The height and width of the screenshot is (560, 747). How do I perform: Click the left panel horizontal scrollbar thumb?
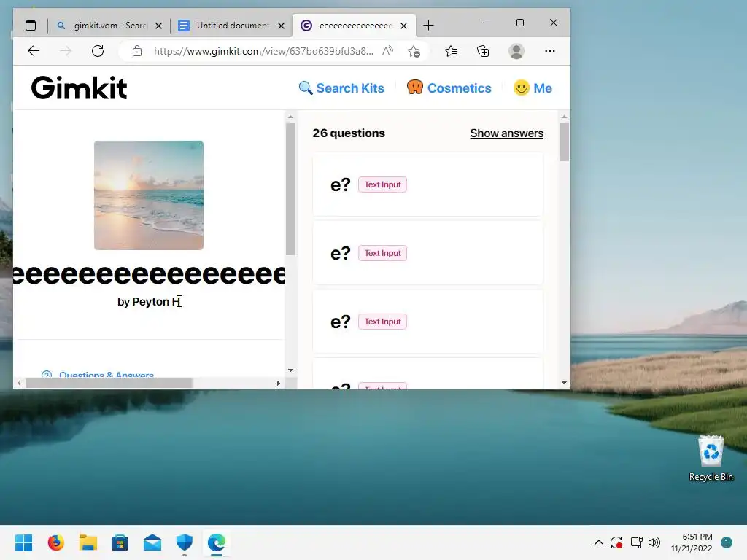pyautogui.click(x=109, y=383)
